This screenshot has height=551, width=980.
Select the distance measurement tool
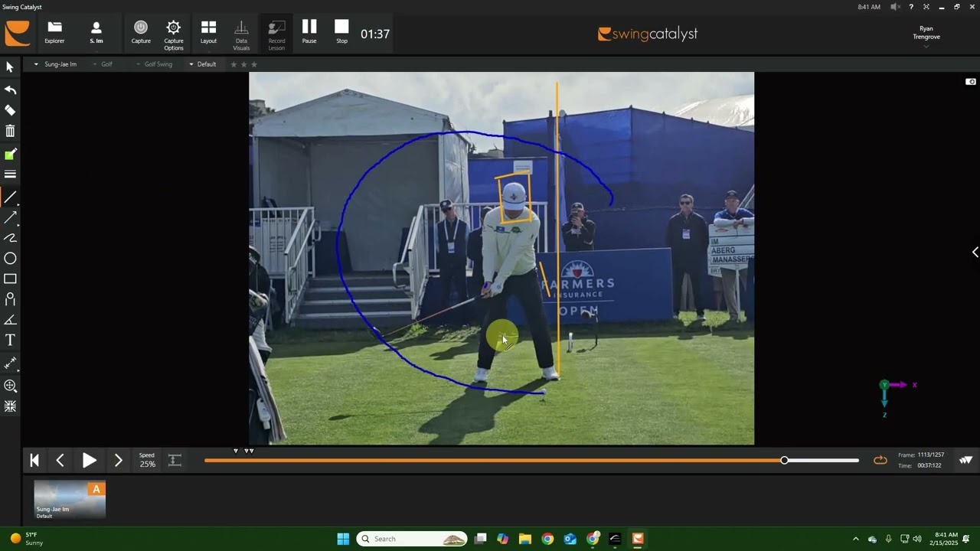[10, 363]
